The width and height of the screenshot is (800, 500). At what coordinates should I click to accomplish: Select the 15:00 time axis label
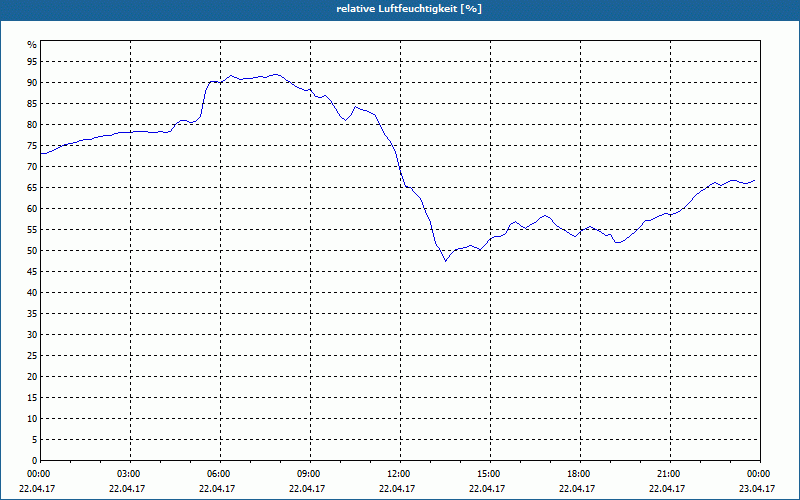click(x=490, y=474)
